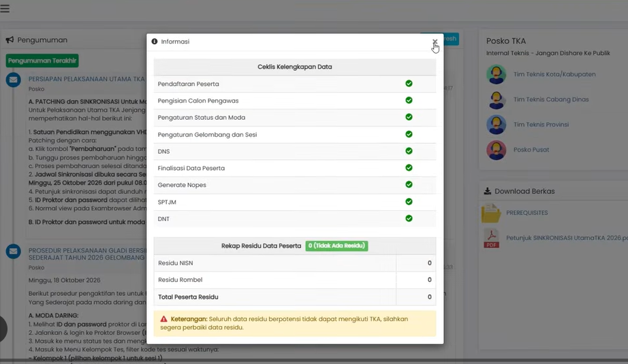The width and height of the screenshot is (628, 364).
Task: Click the envelope icon beside PERSIAPAN PELAKSANAAN
Action: click(13, 80)
